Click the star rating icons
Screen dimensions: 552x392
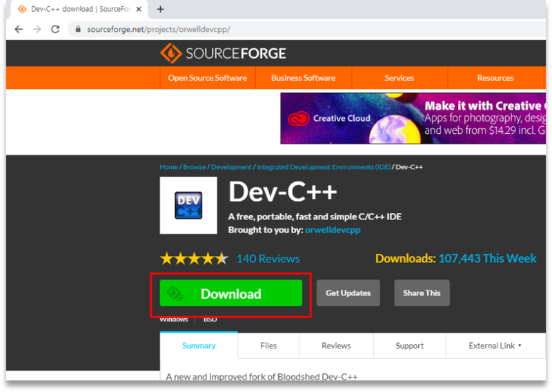[x=194, y=259]
